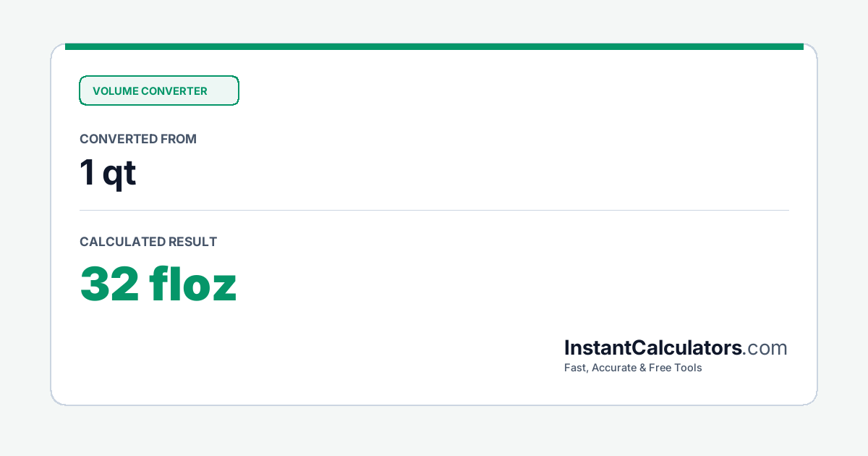Screen dimensions: 868x456
Task: Click the word CONVERTER in the badge
Action: [174, 91]
